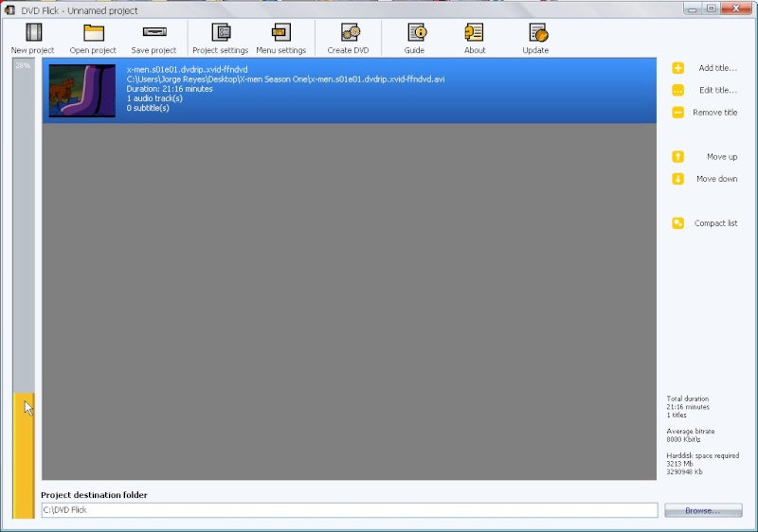758x532 pixels.
Task: Click the Move down arrow icon
Action: click(677, 179)
